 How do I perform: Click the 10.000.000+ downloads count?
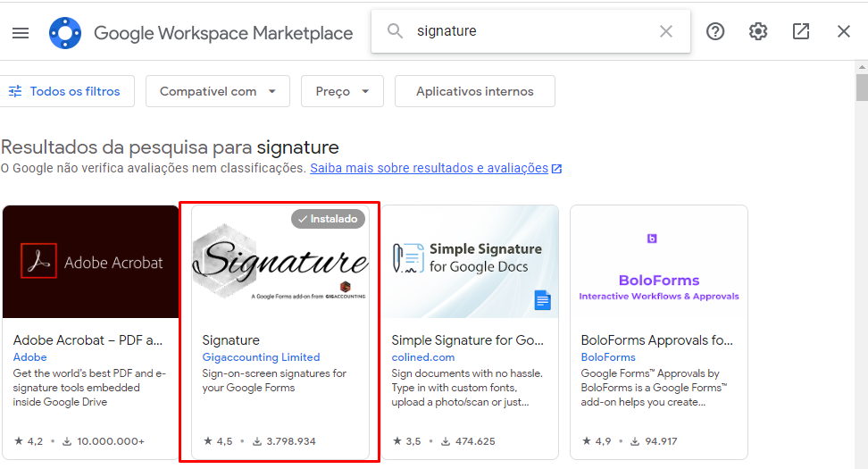[x=104, y=441]
